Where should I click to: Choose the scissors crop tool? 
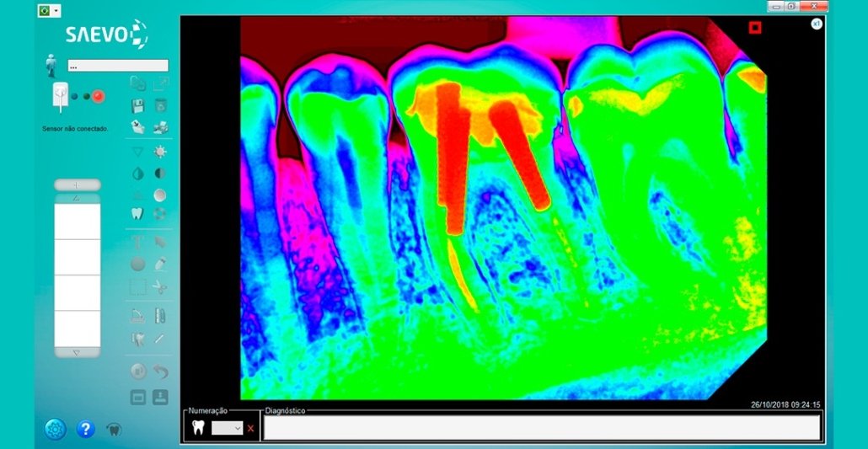click(160, 286)
